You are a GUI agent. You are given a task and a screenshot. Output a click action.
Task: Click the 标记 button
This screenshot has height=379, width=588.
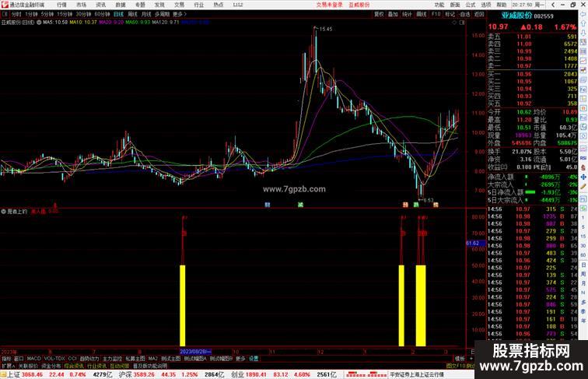pyautogui.click(x=450, y=14)
